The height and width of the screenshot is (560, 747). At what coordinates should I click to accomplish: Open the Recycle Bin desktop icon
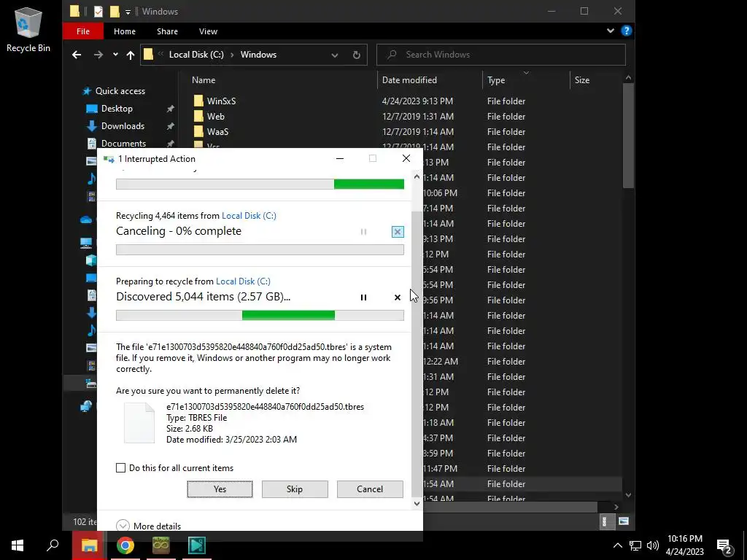pos(28,29)
